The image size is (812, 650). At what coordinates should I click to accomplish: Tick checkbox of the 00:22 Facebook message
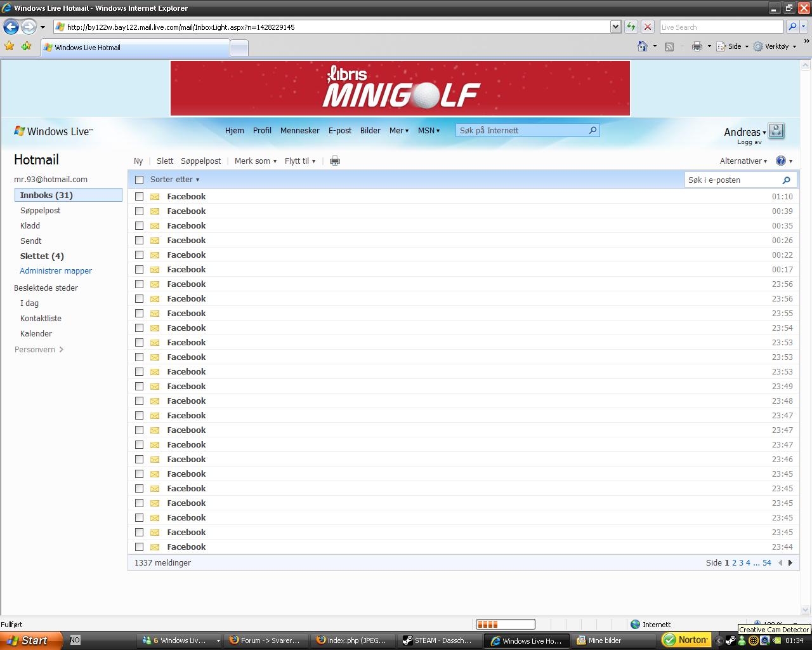tap(140, 255)
